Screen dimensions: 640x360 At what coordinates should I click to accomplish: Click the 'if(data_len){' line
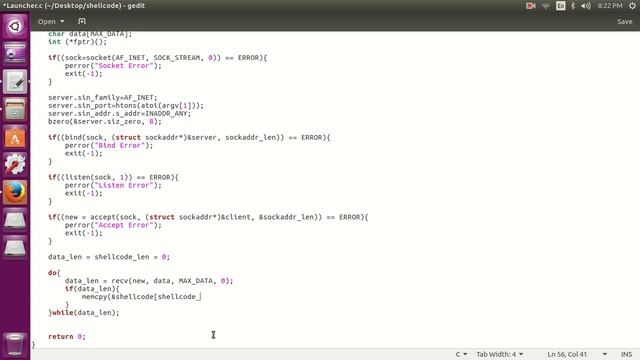[92, 289]
